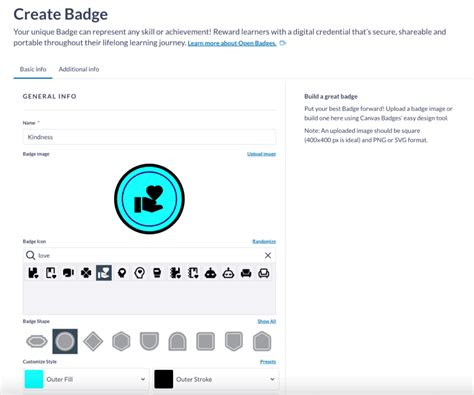This screenshot has height=395, width=474.
Task: Select the solid jagged puzzle icon left of robots
Action: tap(175, 273)
